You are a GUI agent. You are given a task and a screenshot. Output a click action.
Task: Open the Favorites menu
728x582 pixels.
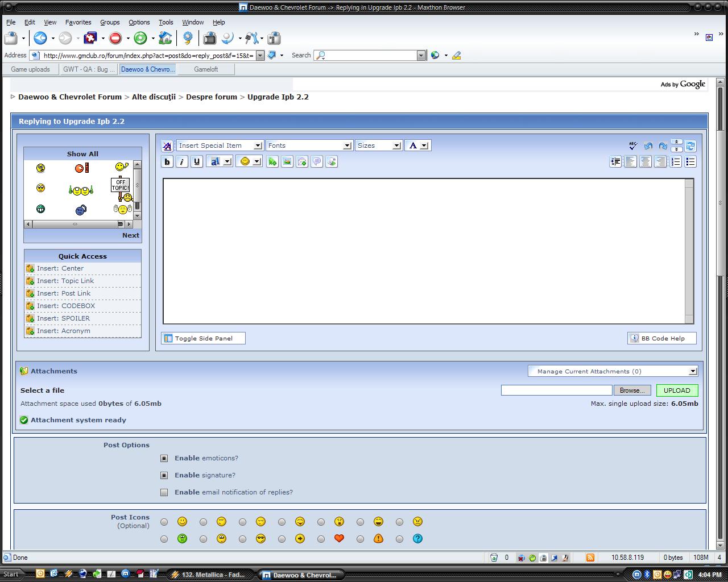[x=78, y=22]
